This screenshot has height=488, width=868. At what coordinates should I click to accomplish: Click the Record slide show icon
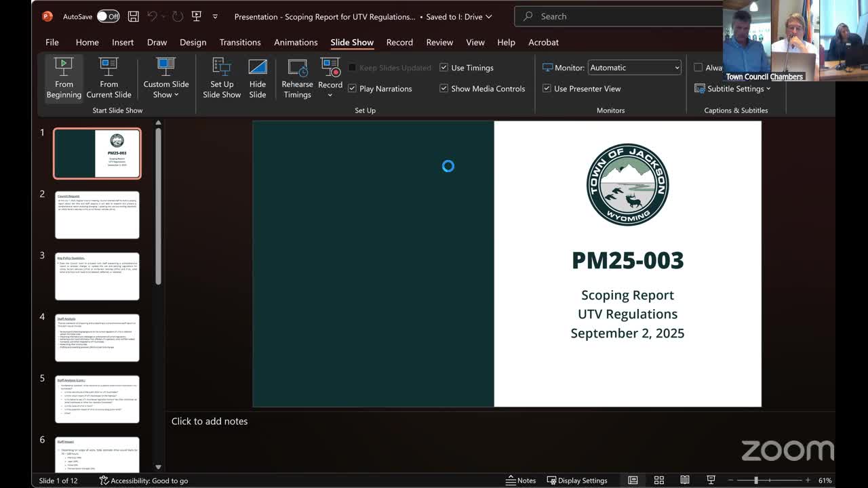tap(330, 68)
